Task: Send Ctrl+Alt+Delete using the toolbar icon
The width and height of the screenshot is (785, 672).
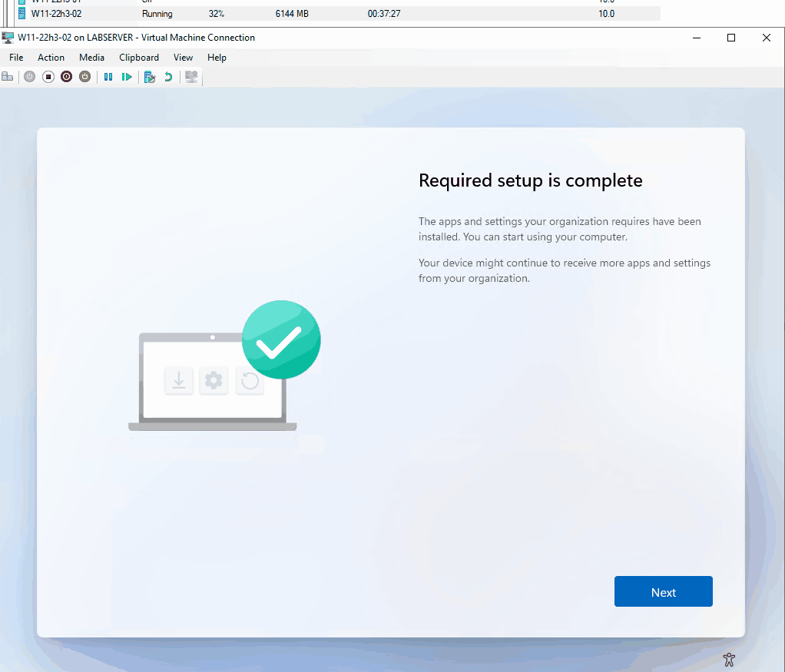Action: [8, 77]
